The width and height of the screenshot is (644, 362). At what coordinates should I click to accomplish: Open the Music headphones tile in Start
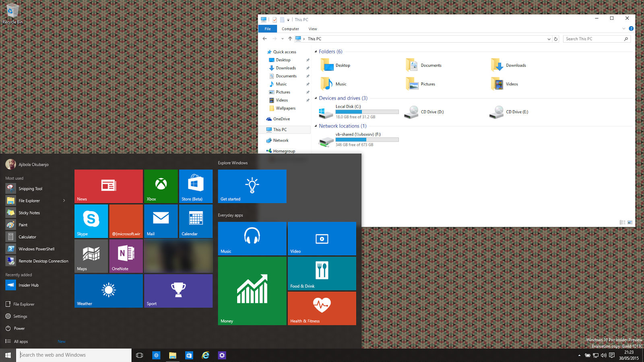pyautogui.click(x=252, y=239)
